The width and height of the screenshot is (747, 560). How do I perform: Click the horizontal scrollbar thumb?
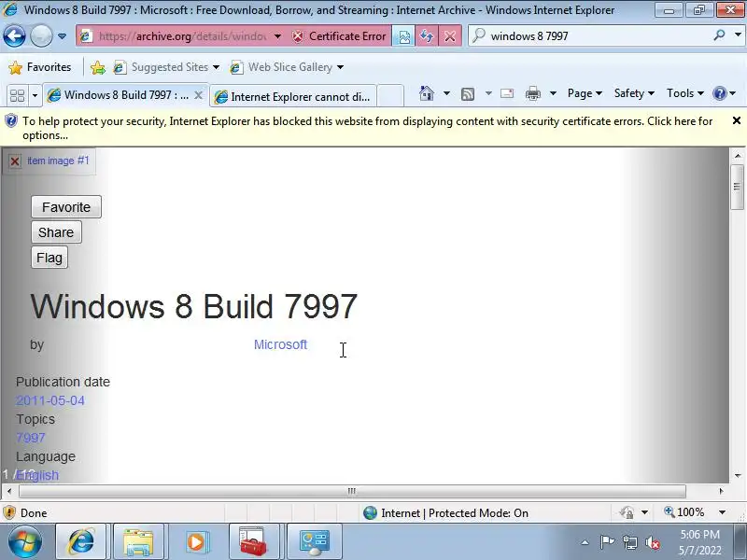(x=352, y=491)
